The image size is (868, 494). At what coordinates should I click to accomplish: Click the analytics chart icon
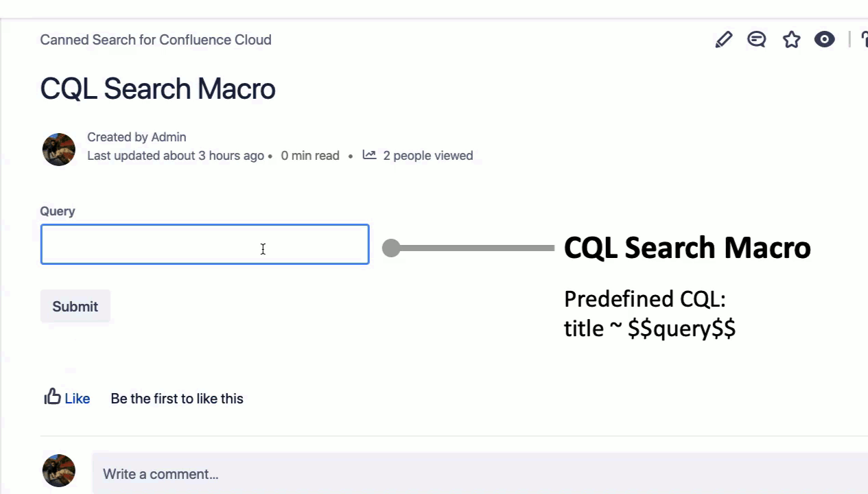pos(369,155)
